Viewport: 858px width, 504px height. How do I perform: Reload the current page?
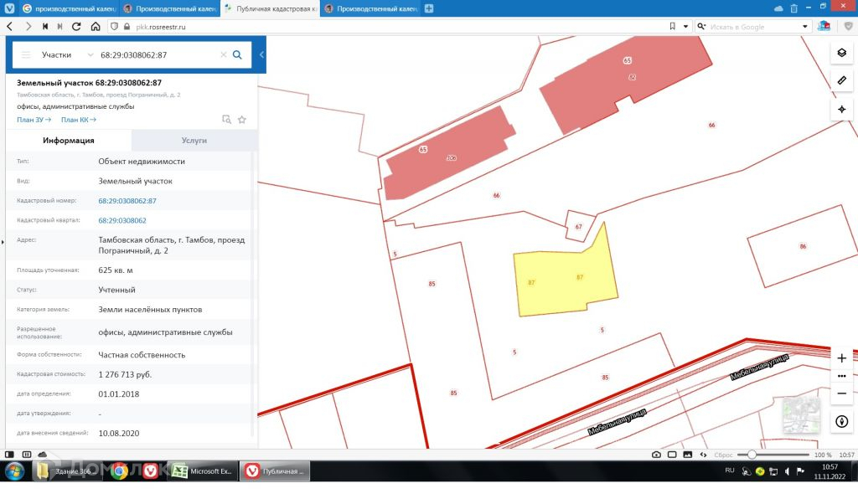pyautogui.click(x=76, y=26)
